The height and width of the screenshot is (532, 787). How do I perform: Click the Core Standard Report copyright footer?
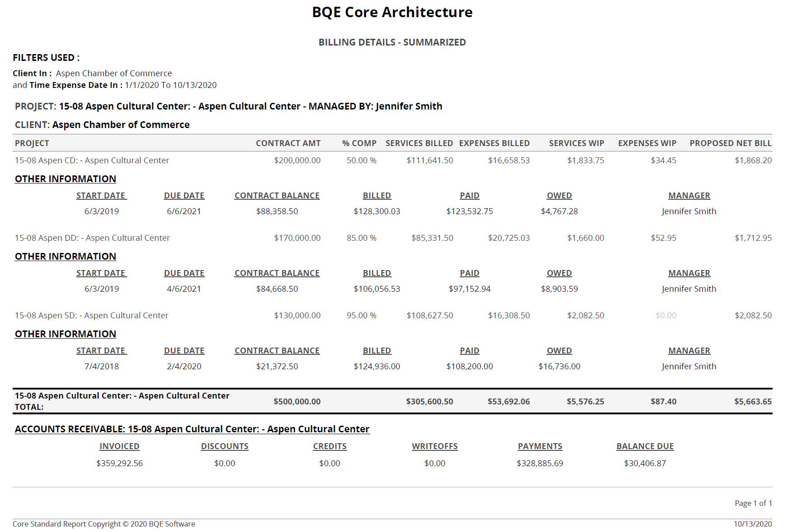click(104, 524)
